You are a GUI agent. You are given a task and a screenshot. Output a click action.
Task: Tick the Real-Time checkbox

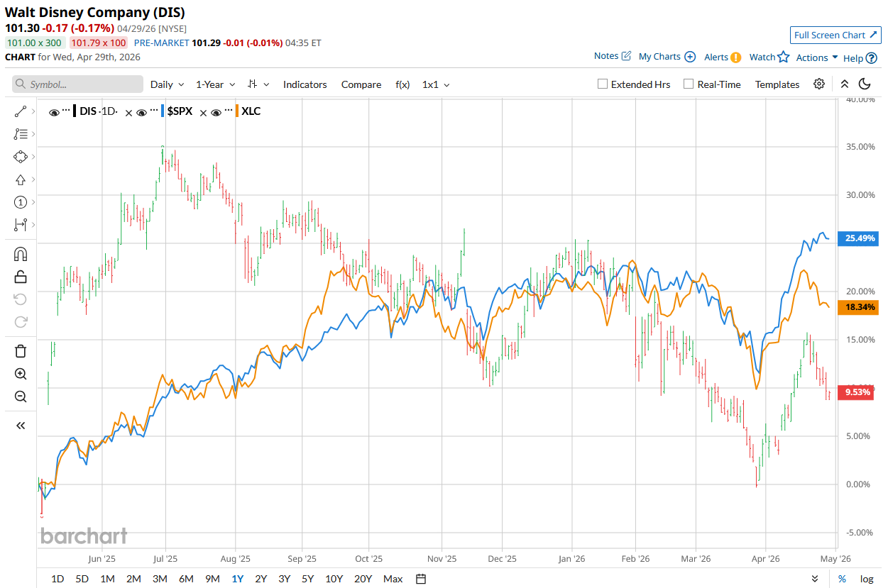pyautogui.click(x=689, y=84)
